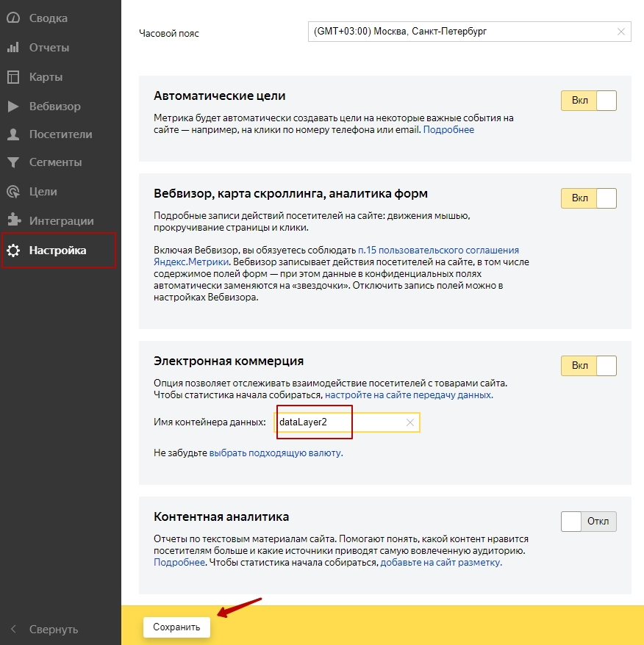Open the выбрать подходящую валюту link

276,453
